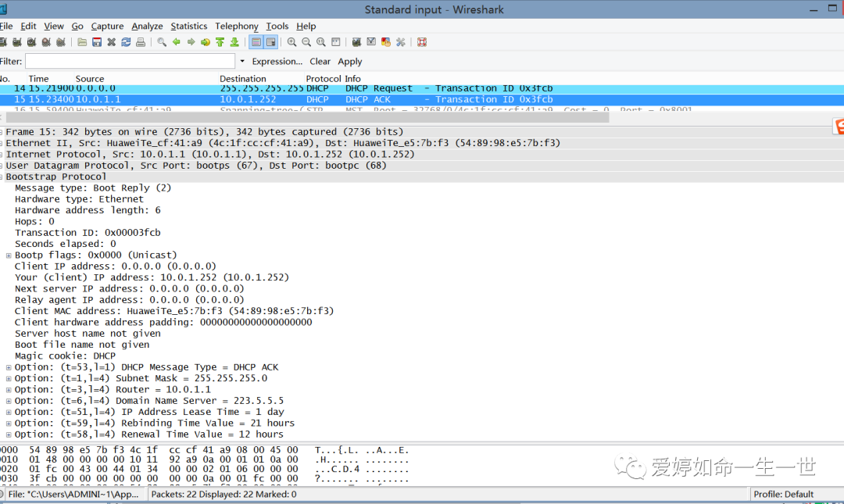Print packets with printer icon
Screen dimensions: 844x504
pos(141,42)
